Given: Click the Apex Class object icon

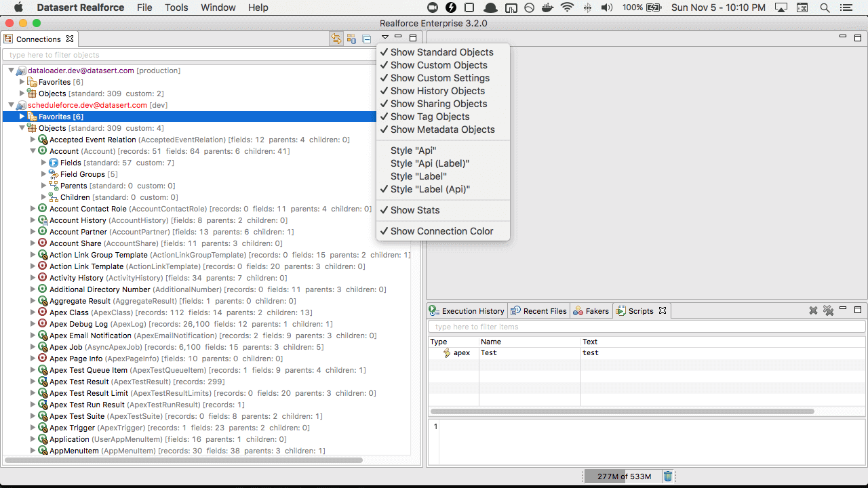Looking at the screenshot, I should click(43, 312).
